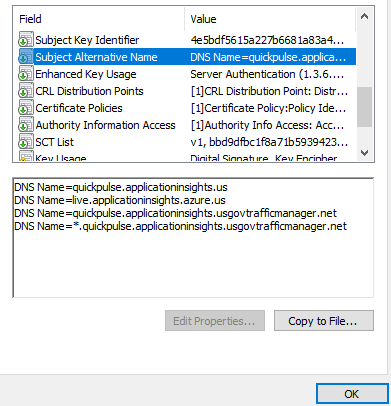Click the Certificate Policies row icon
The width and height of the screenshot is (391, 406).
point(26,108)
